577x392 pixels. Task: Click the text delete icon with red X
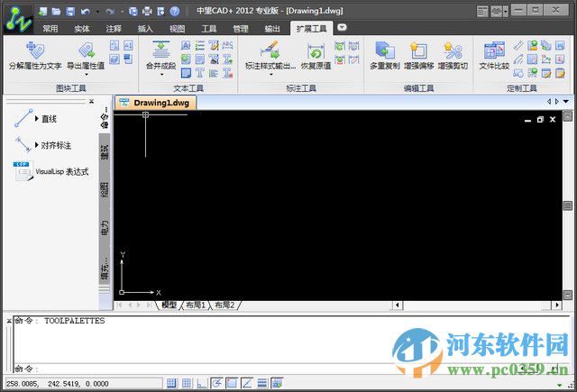[x=228, y=73]
